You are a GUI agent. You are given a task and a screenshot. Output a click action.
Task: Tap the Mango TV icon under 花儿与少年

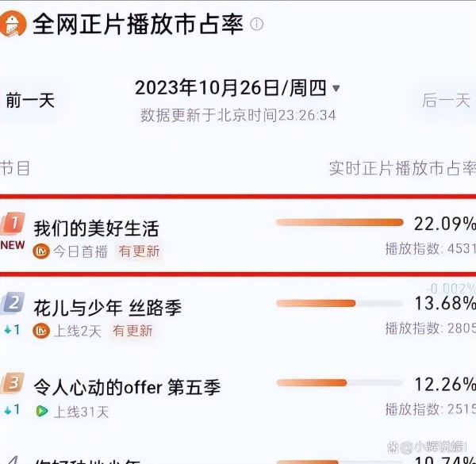pyautogui.click(x=41, y=331)
